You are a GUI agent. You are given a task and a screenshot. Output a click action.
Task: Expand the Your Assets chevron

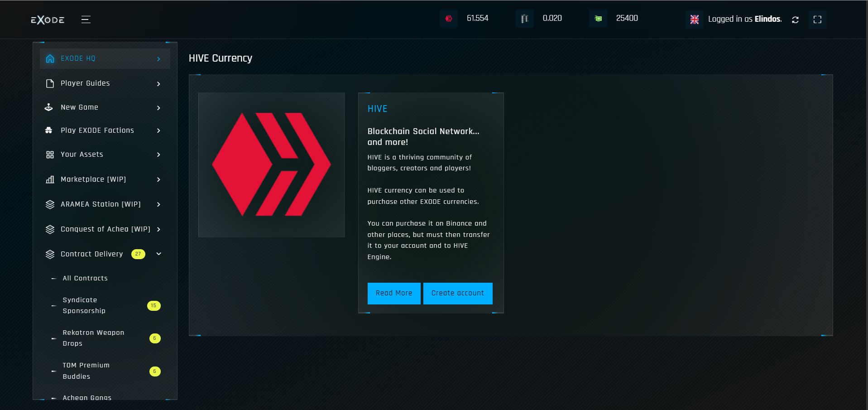coord(158,154)
